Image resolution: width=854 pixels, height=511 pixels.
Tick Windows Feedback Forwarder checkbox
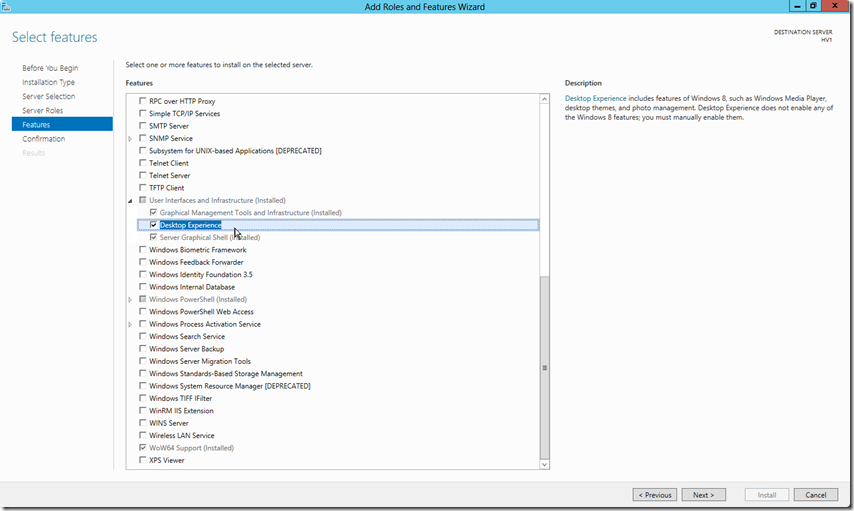143,262
